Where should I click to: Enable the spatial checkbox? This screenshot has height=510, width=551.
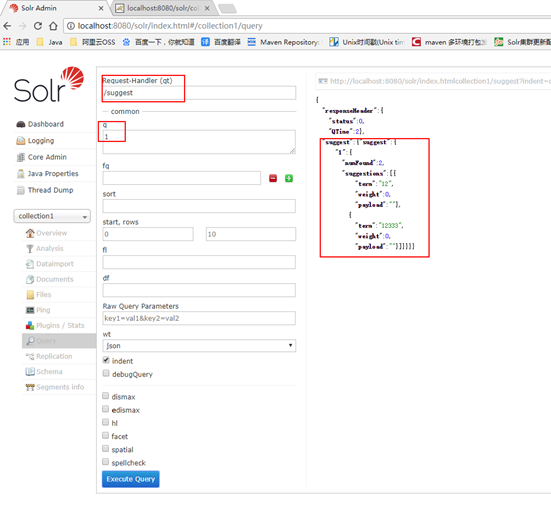105,449
